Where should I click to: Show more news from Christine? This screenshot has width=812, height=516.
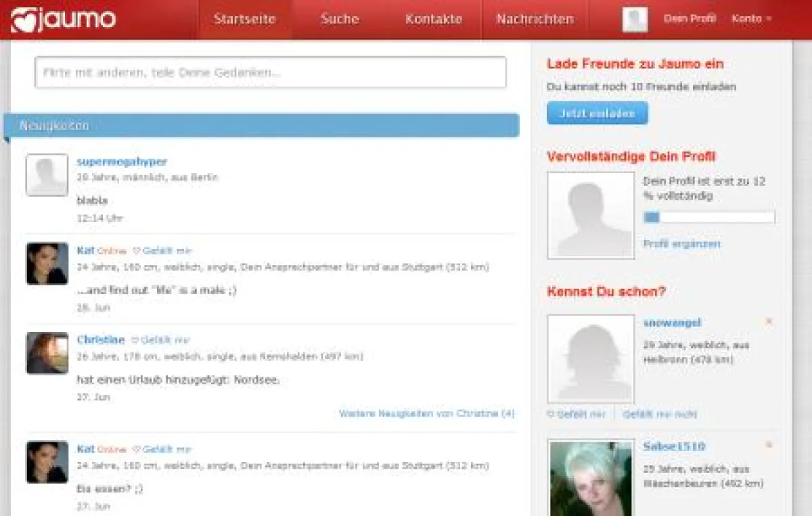pyautogui.click(x=426, y=413)
